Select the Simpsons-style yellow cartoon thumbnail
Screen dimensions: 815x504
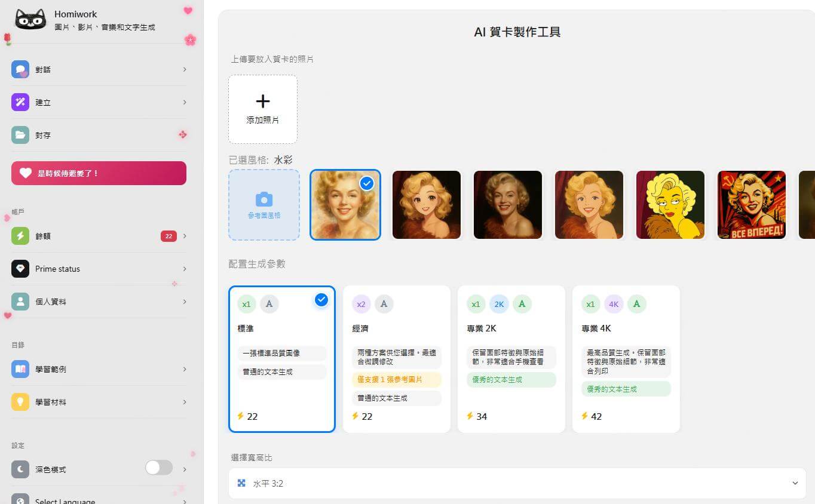point(670,205)
